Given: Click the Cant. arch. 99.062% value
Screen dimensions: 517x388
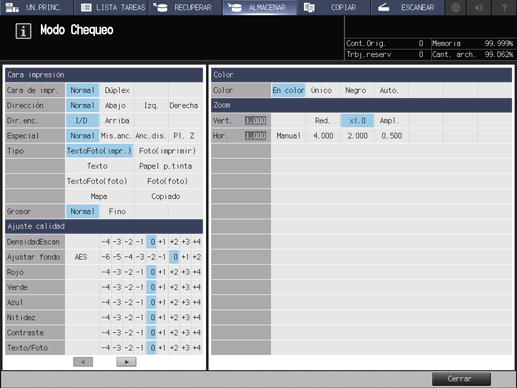Looking at the screenshot, I should (499, 54).
